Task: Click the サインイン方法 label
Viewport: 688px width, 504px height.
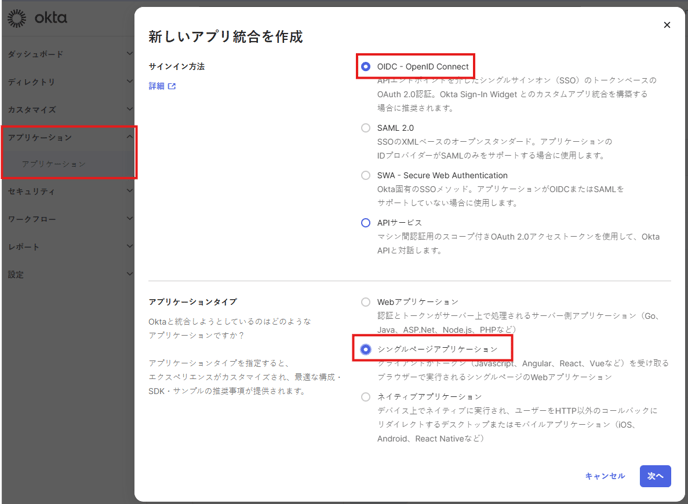Action: 176,67
